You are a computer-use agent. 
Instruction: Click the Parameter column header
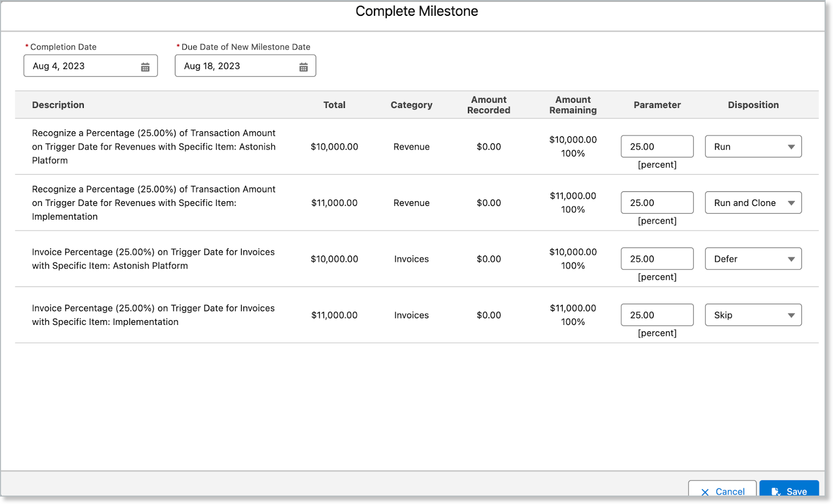click(x=657, y=105)
